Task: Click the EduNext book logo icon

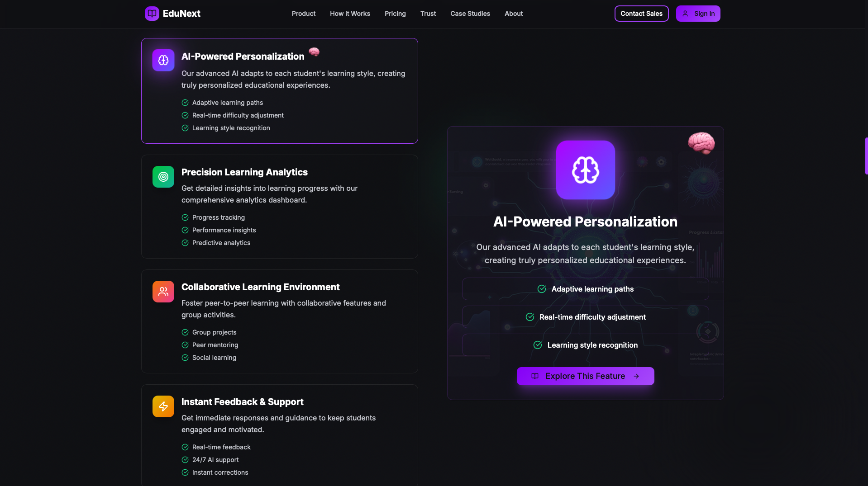Action: [152, 14]
